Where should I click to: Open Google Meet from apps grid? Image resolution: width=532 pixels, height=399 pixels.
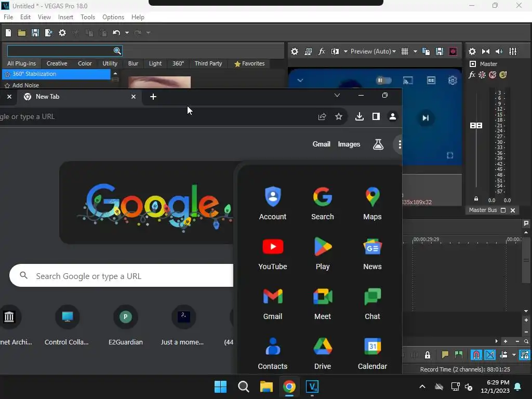click(322, 303)
